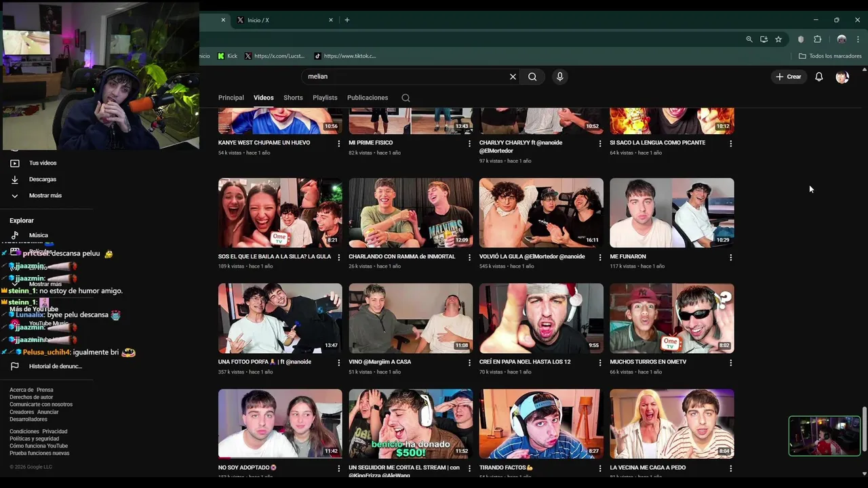Open the 'TIRANDO FACTOS' video thumbnail
This screenshot has height=488, width=868.
pos(541,424)
